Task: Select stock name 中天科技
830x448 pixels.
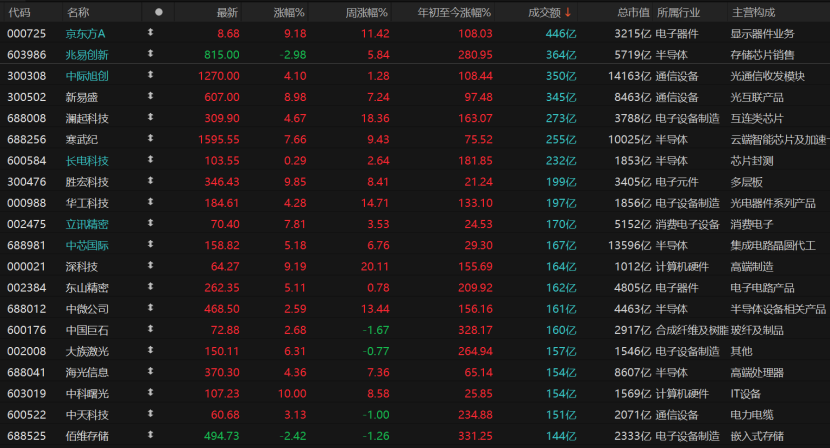Action: click(87, 415)
